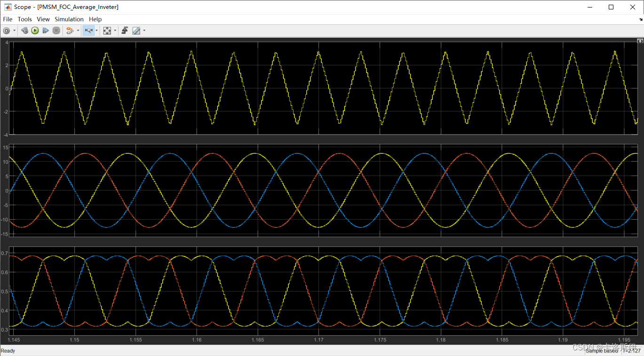Click the Sample based status text
644x356 pixels.
(x=601, y=351)
